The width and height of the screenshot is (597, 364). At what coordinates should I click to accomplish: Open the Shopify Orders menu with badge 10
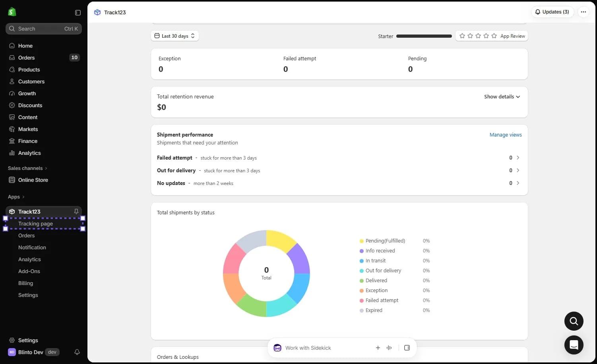[x=44, y=58]
